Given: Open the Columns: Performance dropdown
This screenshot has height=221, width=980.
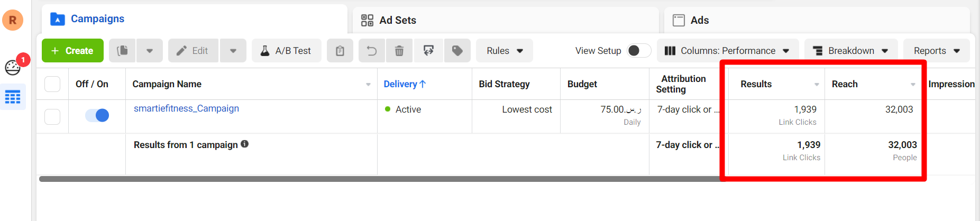Looking at the screenshot, I should pyautogui.click(x=727, y=51).
